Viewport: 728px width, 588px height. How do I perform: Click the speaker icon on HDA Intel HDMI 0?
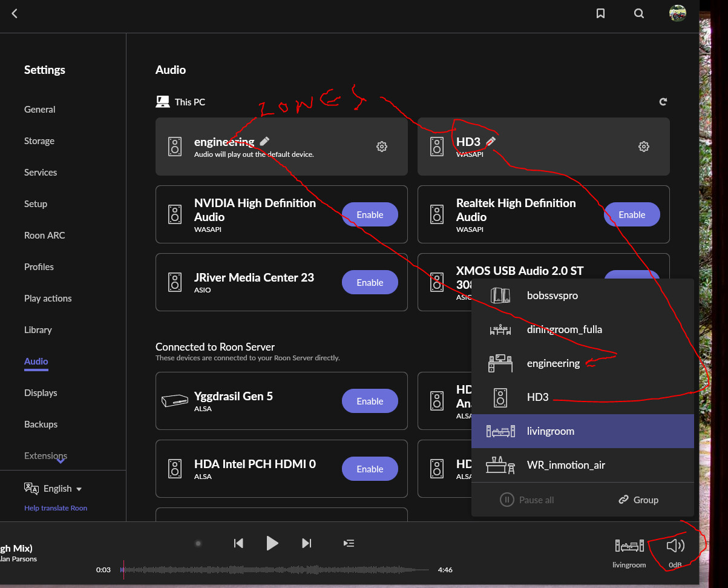175,469
